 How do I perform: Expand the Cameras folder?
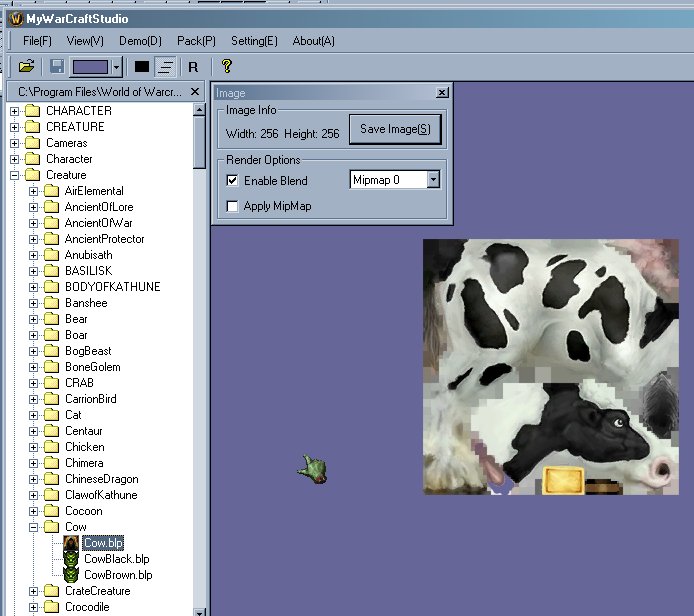pos(15,143)
